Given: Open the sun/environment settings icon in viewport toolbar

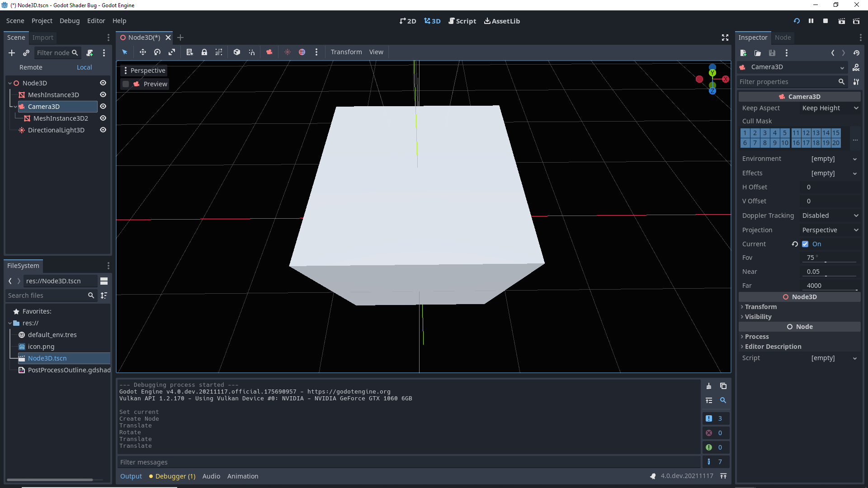Looking at the screenshot, I should click(x=287, y=52).
